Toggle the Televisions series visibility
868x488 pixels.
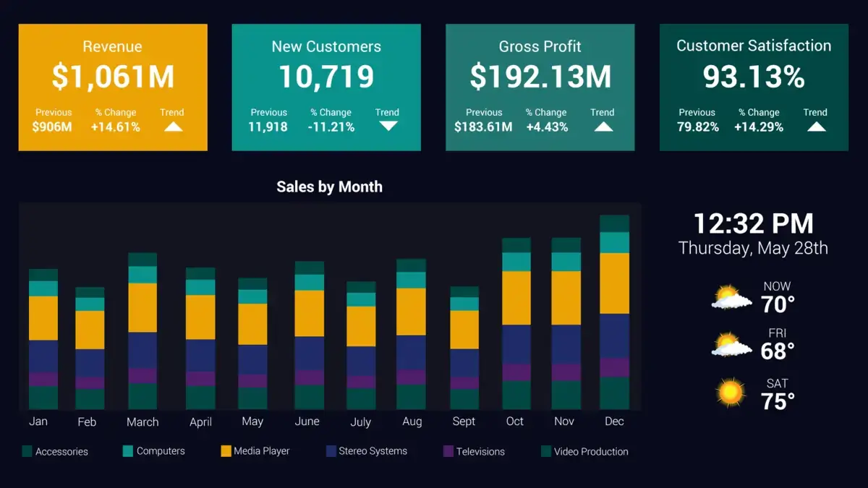click(448, 451)
